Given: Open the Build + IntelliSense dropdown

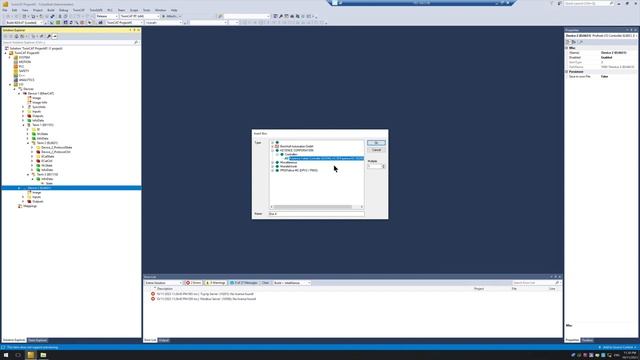Looking at the screenshot, I should (292, 283).
